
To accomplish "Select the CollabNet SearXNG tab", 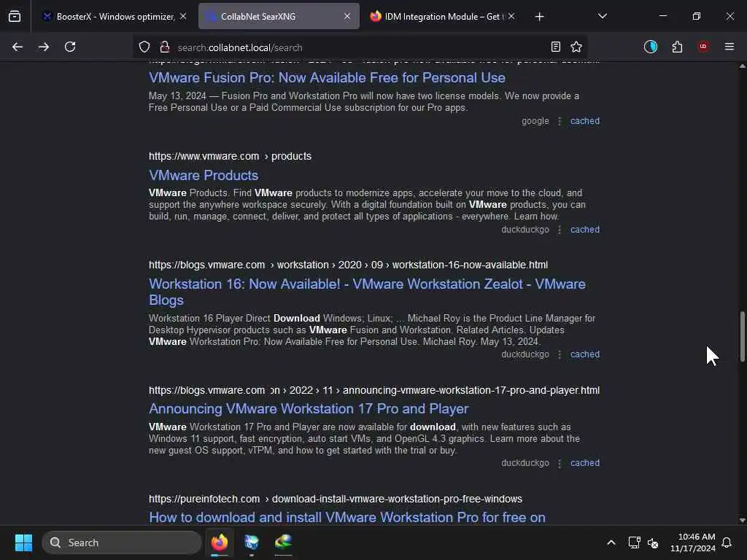I will (x=279, y=17).
